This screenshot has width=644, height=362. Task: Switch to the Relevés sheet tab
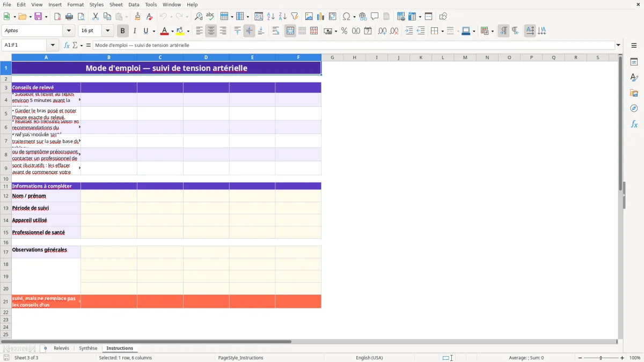[61, 348]
